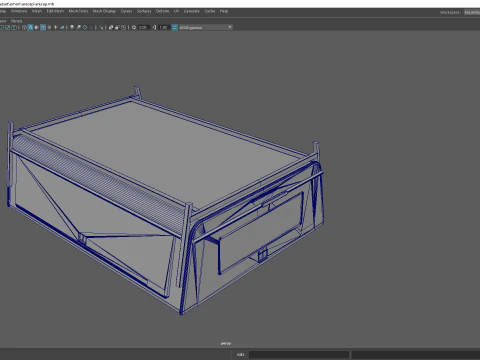Click the isolate select icon
480x360 pixels.
click(x=101, y=27)
